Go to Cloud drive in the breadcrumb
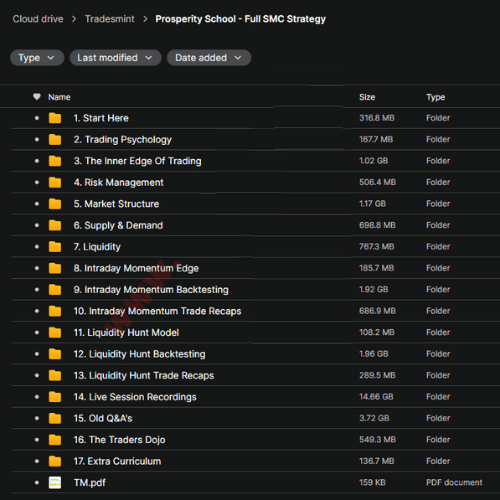The image size is (500, 500). [38, 19]
